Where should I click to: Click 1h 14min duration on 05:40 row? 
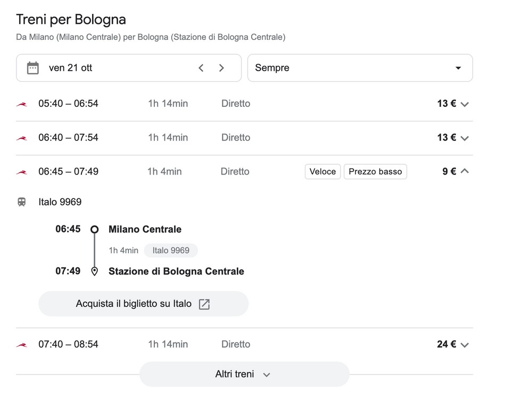[168, 104]
